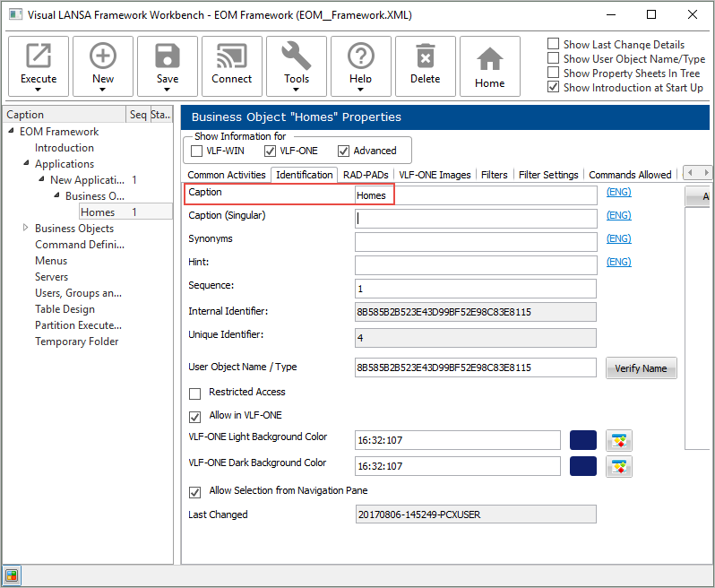Click the Verify Name button
This screenshot has width=715, height=588.
[x=641, y=368]
